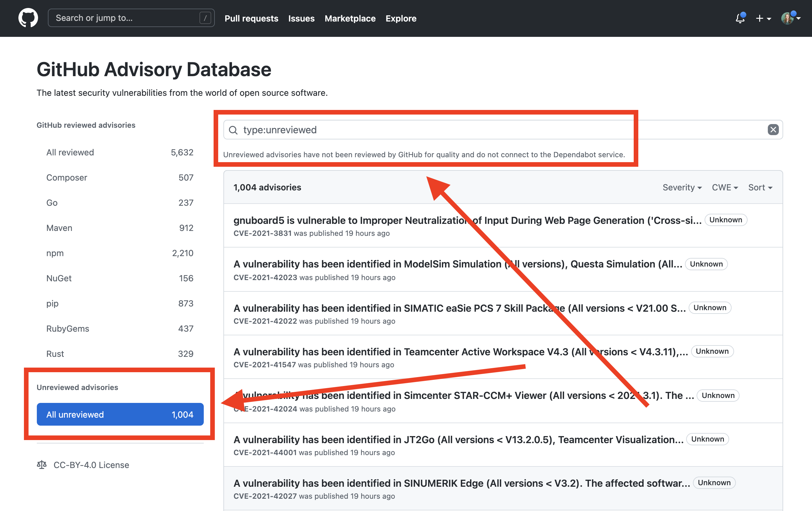Open the Severity filter dropdown
This screenshot has height=511, width=812.
pyautogui.click(x=682, y=188)
